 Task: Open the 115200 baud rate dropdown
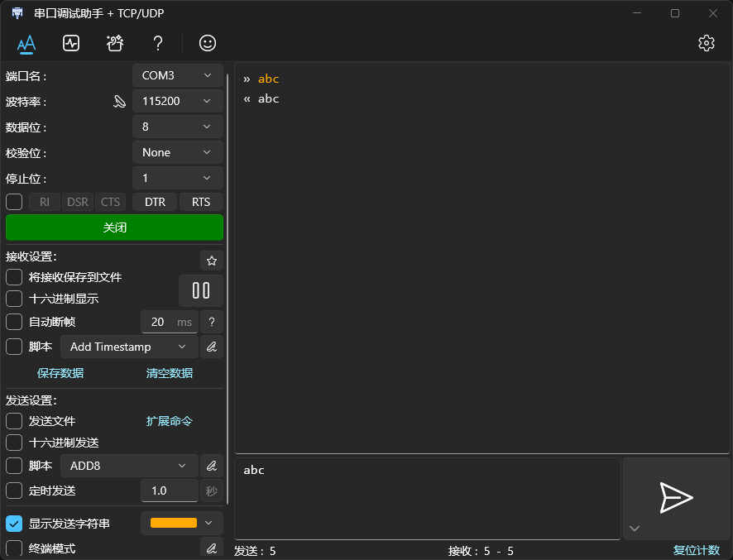click(178, 101)
